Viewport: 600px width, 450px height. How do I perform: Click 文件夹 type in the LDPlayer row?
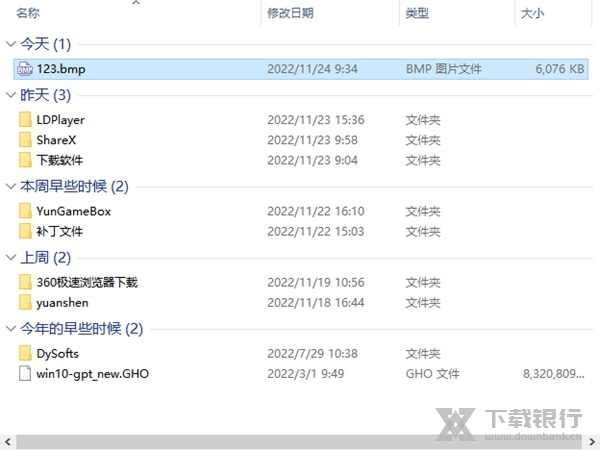(x=423, y=120)
